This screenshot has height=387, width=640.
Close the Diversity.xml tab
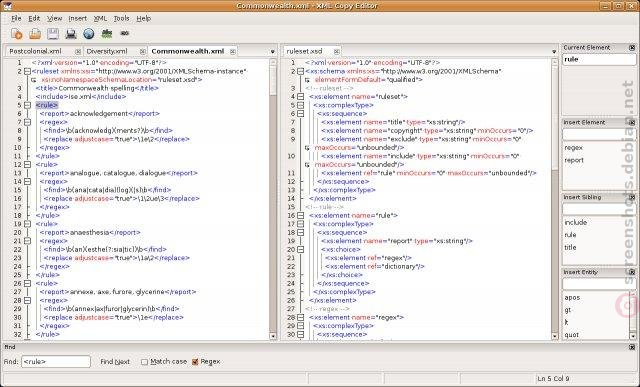click(x=142, y=51)
